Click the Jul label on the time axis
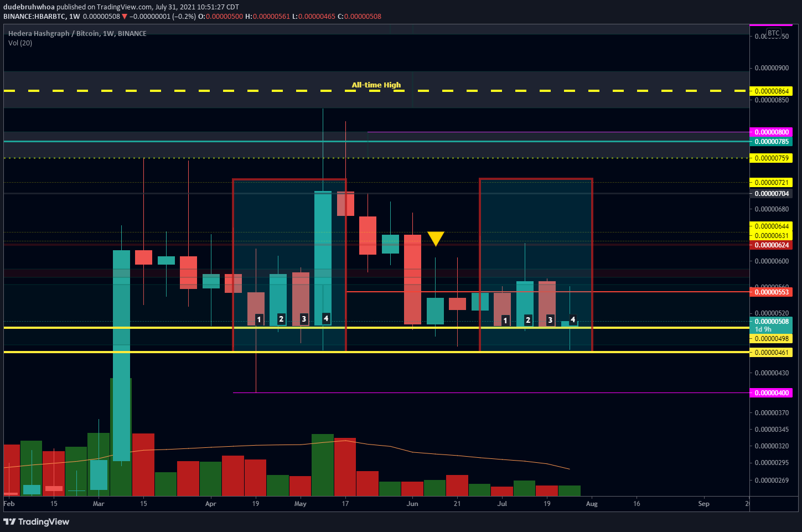The width and height of the screenshot is (802, 532). [x=502, y=504]
